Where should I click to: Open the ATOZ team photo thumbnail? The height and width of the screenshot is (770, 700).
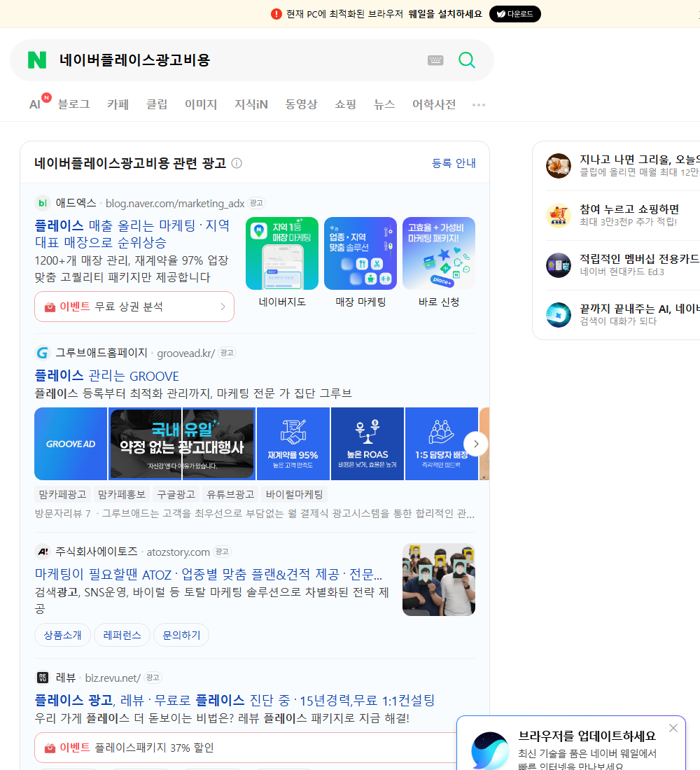coord(439,580)
